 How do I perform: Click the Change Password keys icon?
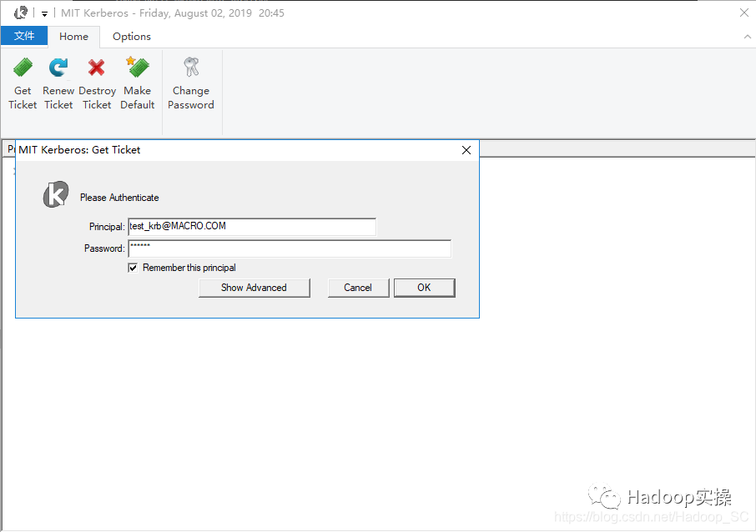(x=191, y=67)
